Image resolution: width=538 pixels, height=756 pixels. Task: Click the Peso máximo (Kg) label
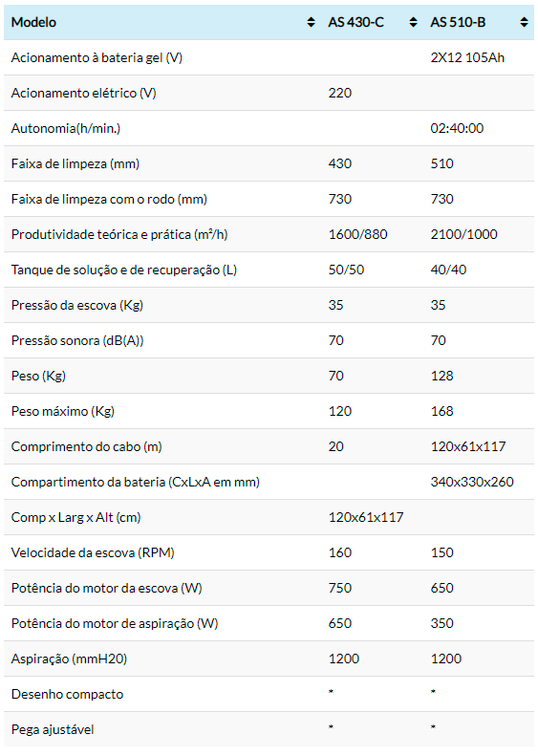(x=63, y=411)
